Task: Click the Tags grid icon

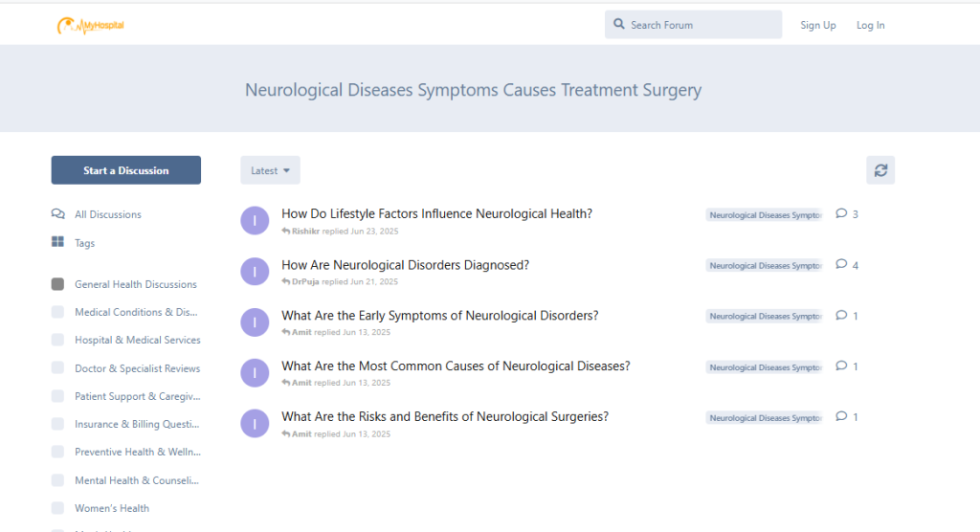Action: pos(58,243)
